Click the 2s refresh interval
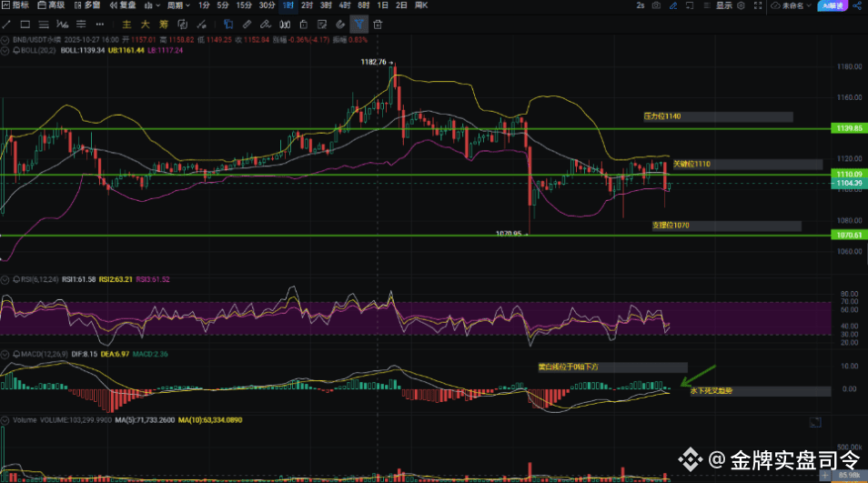Image resolution: width=868 pixels, height=483 pixels. coord(641,5)
